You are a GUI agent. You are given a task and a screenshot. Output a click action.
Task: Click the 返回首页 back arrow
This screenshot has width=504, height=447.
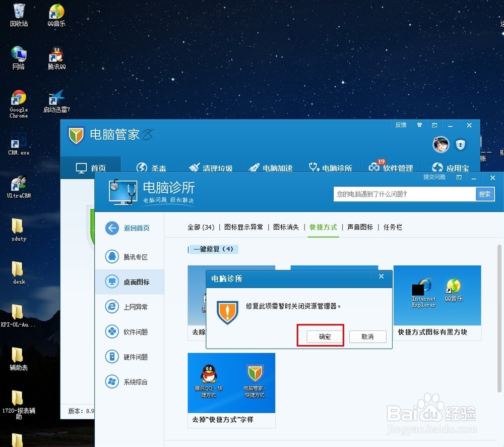pyautogui.click(x=130, y=228)
